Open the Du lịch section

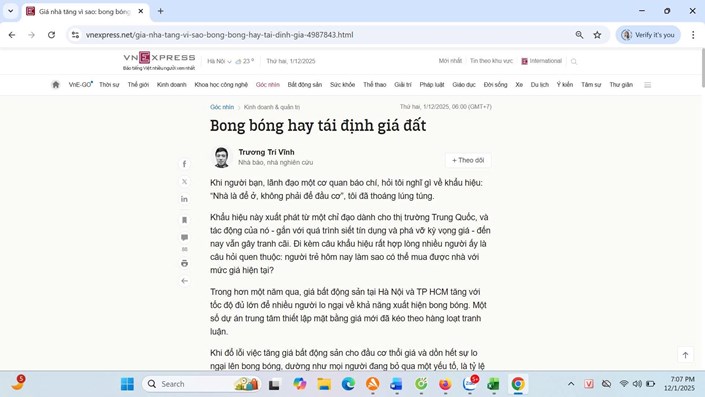pyautogui.click(x=540, y=85)
